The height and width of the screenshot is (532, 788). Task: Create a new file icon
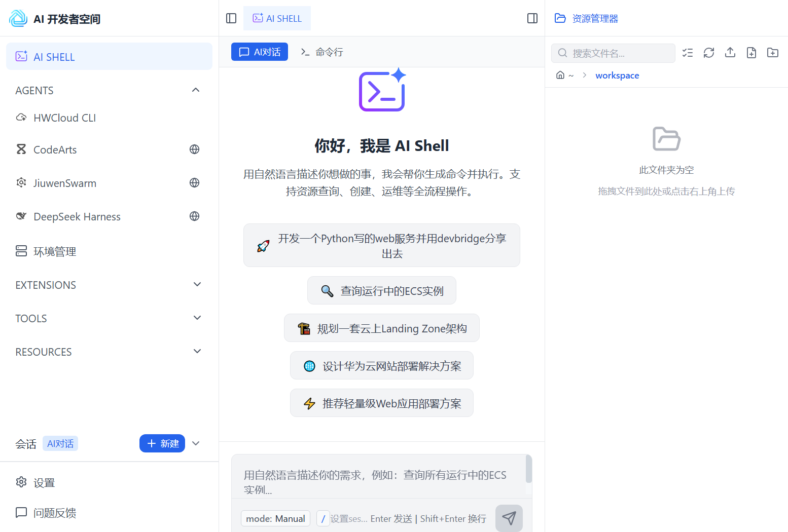(751, 52)
